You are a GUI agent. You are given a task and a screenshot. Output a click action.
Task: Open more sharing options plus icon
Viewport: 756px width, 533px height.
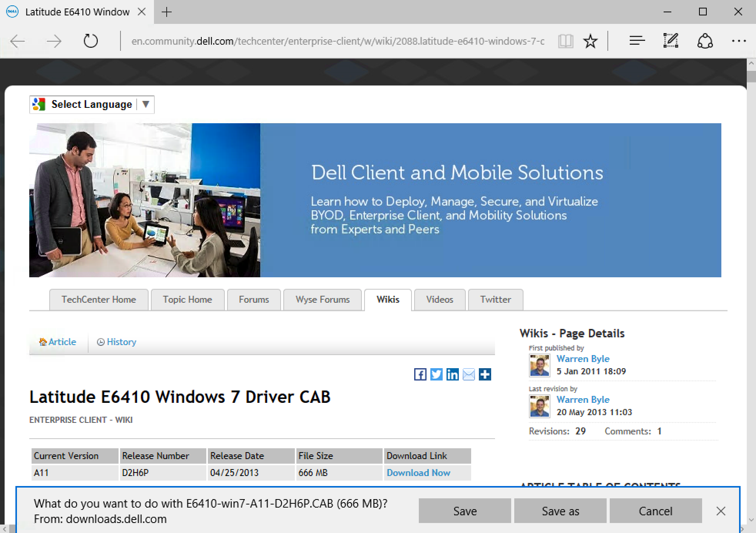coord(485,374)
